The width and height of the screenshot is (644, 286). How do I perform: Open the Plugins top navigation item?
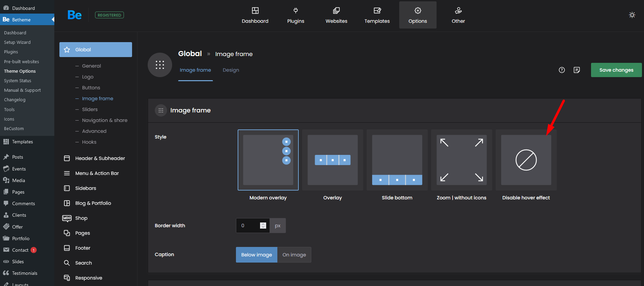point(295,15)
